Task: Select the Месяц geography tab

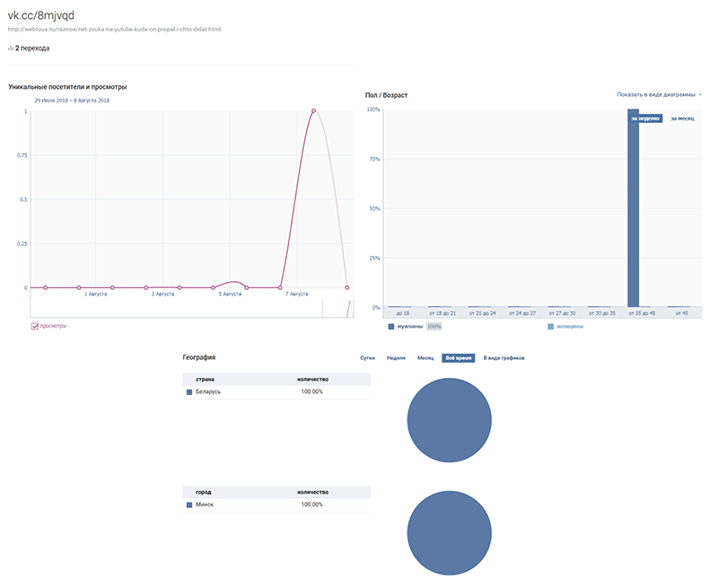Action: coord(425,358)
